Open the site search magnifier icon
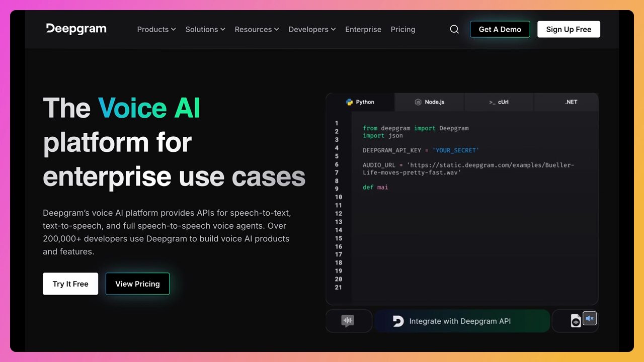The image size is (644, 362). click(454, 29)
